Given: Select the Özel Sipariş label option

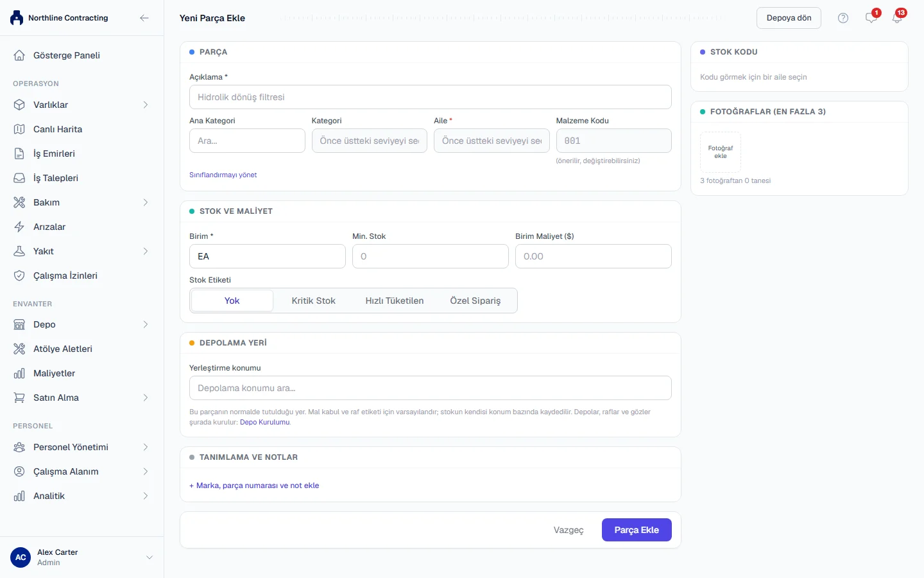Looking at the screenshot, I should [x=475, y=301].
